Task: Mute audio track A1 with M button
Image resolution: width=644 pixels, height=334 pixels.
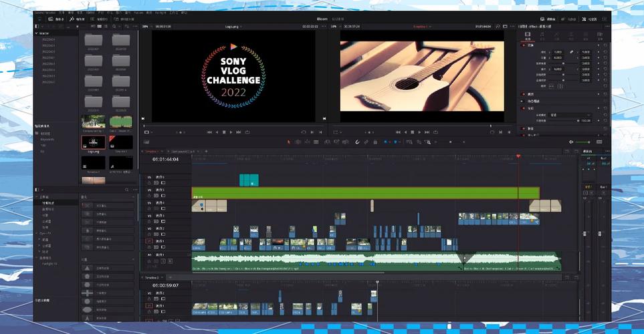Action: click(x=170, y=261)
